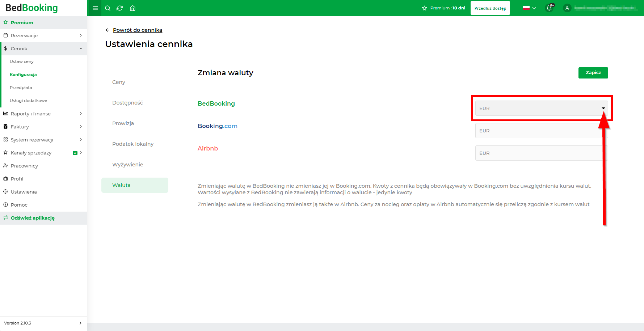Click the BedBooking logo
644x331 pixels.
click(31, 8)
